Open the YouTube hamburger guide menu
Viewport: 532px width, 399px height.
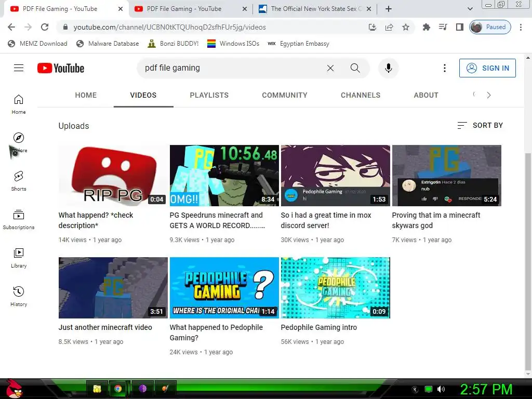(19, 68)
